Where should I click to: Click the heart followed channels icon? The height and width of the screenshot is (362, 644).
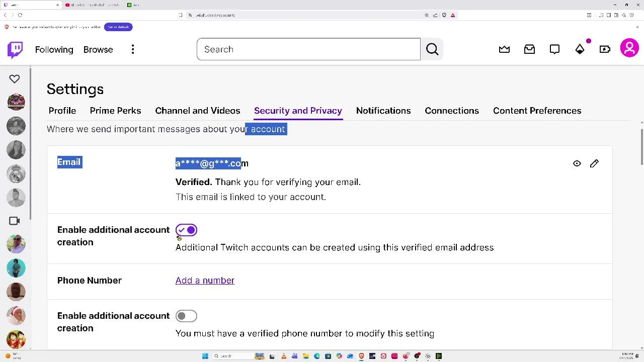[x=14, y=79]
